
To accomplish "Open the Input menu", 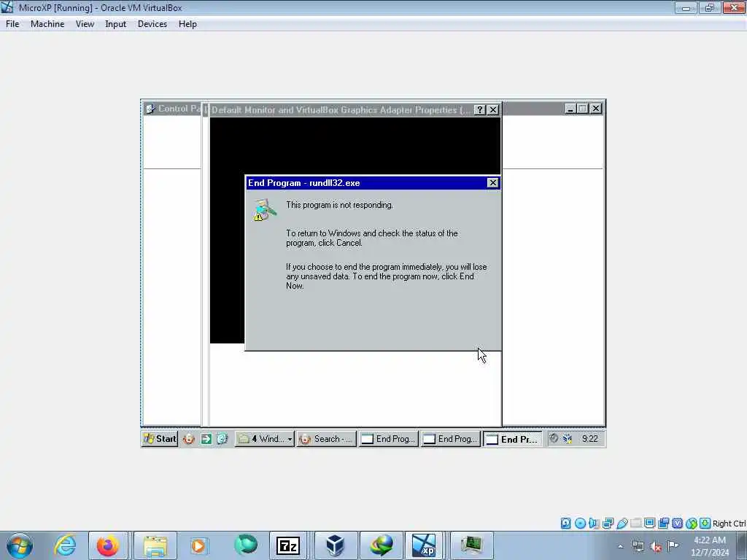I will (115, 24).
